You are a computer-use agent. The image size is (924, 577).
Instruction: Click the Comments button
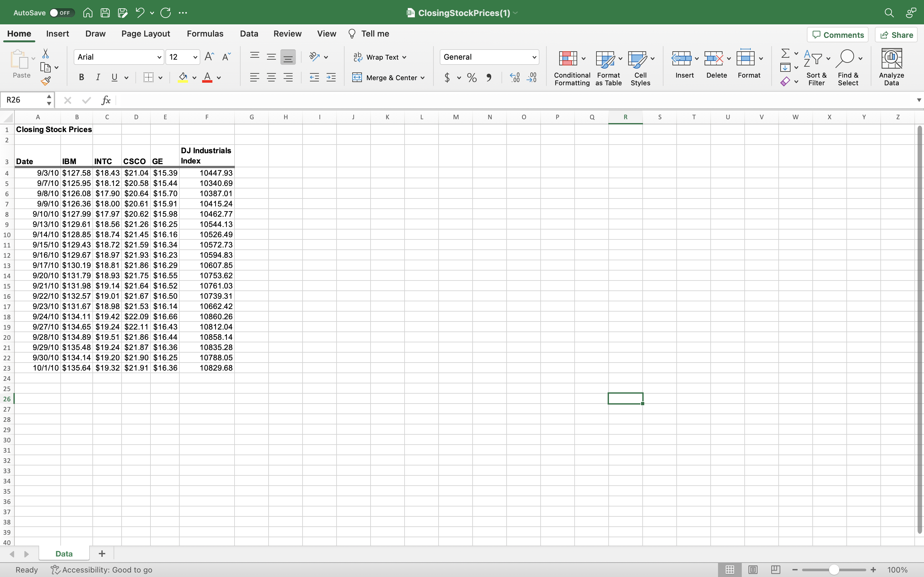pos(837,34)
